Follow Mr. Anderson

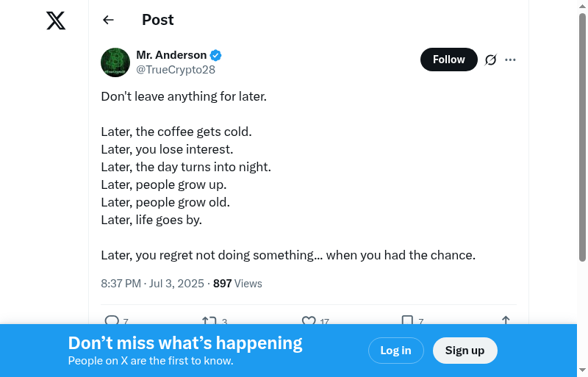(x=448, y=60)
